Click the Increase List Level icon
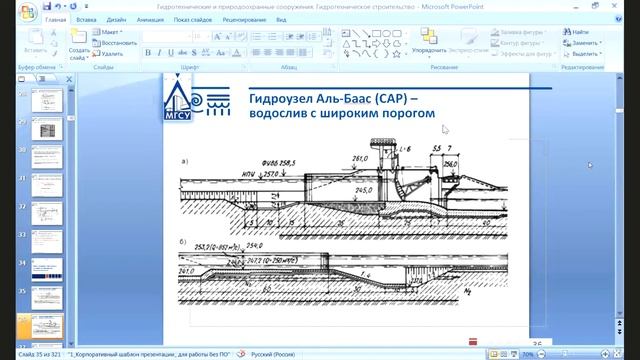The width and height of the screenshot is (640, 360). [x=300, y=37]
